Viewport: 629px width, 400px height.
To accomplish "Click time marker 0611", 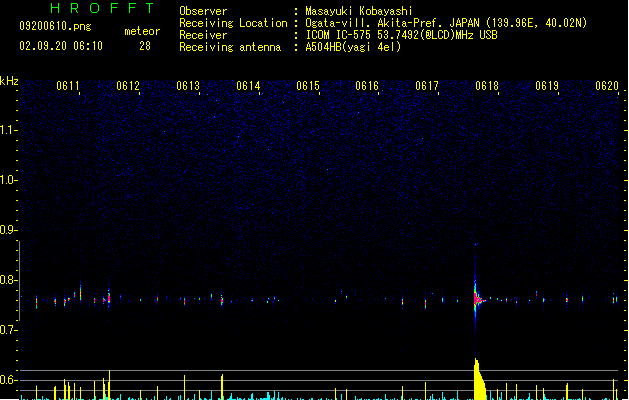I will pyautogui.click(x=68, y=86).
